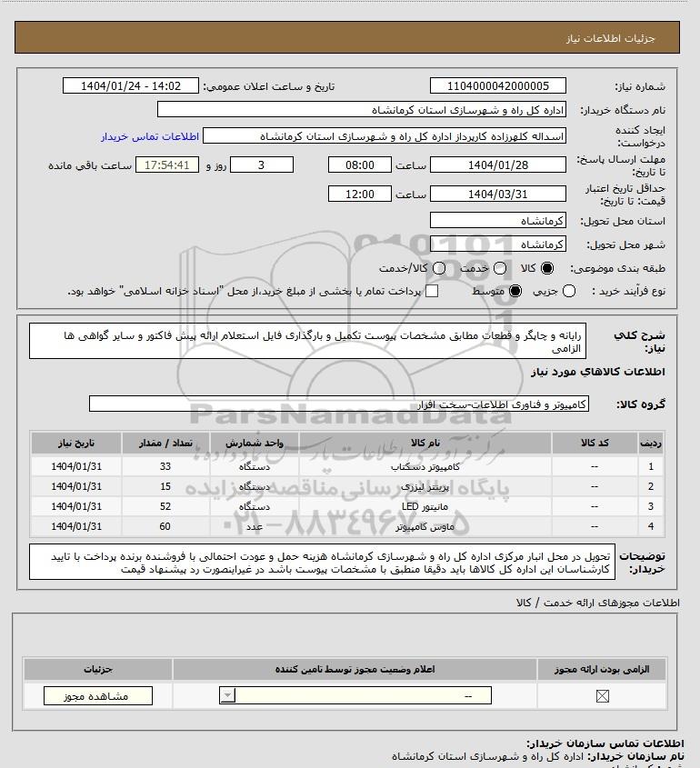The height and width of the screenshot is (768, 700).
Task: Click the تعداد / مقدار column header
Action: (x=165, y=444)
